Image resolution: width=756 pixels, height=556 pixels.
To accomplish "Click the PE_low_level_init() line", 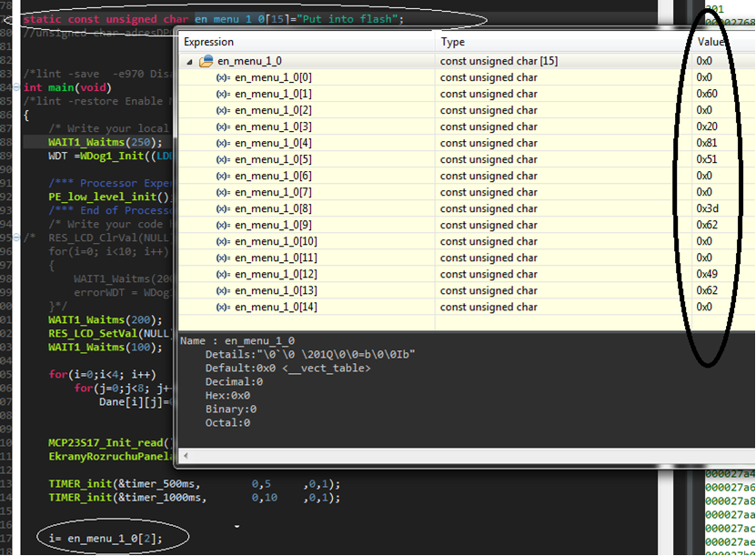I will click(110, 197).
